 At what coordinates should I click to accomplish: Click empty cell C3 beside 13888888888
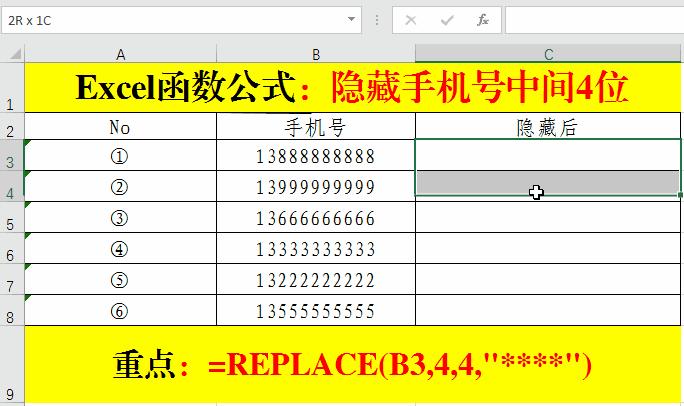[548, 155]
